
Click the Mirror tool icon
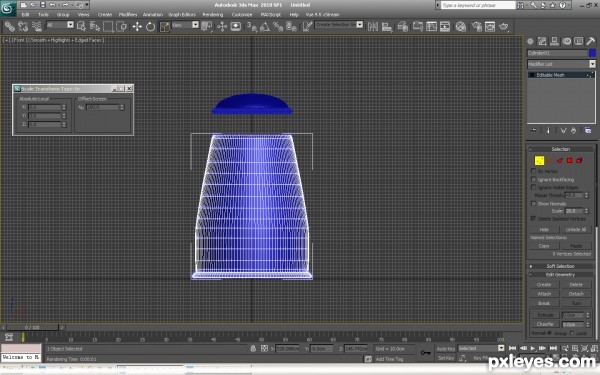pyautogui.click(x=373, y=26)
